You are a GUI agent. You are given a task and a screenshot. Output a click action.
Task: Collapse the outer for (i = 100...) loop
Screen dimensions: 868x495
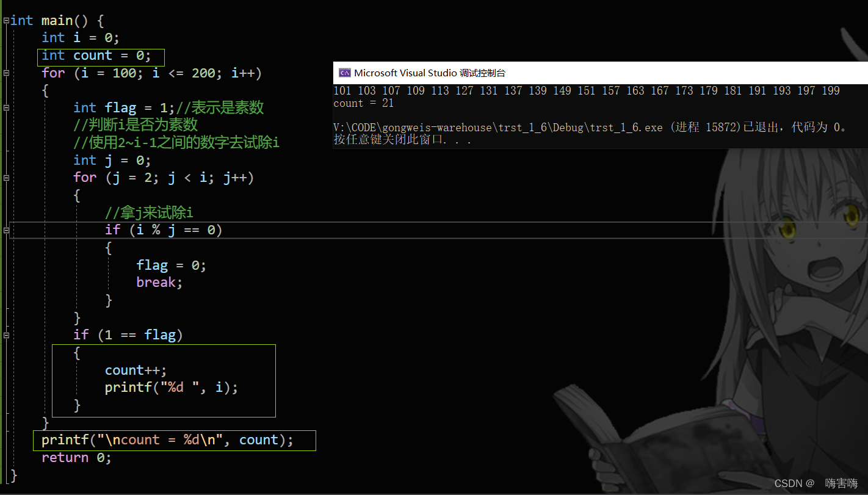[6, 73]
